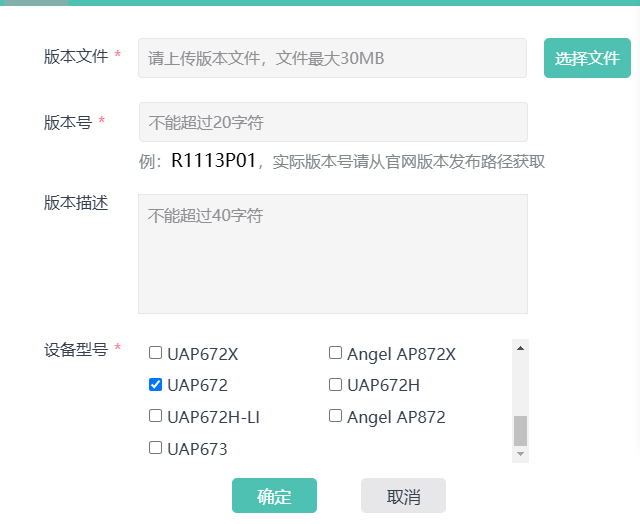Click the device list scrollbar thumb
The width and height of the screenshot is (640, 524).
click(x=520, y=430)
